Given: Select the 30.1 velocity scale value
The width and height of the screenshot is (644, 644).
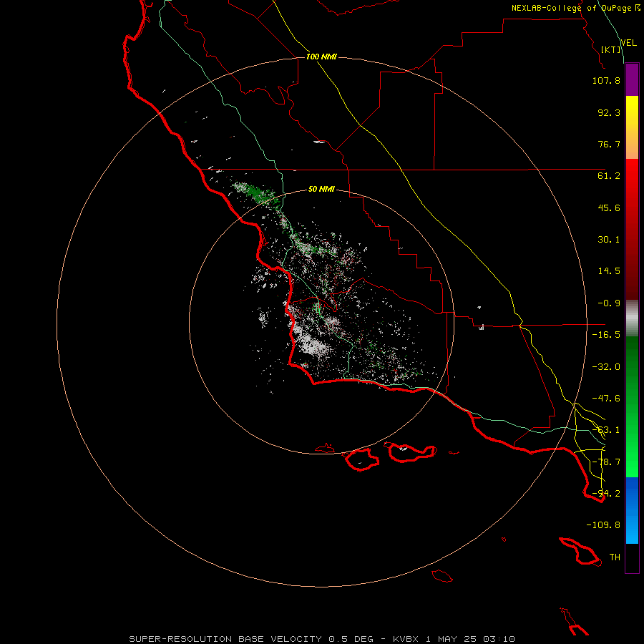Looking at the screenshot, I should (x=609, y=240).
